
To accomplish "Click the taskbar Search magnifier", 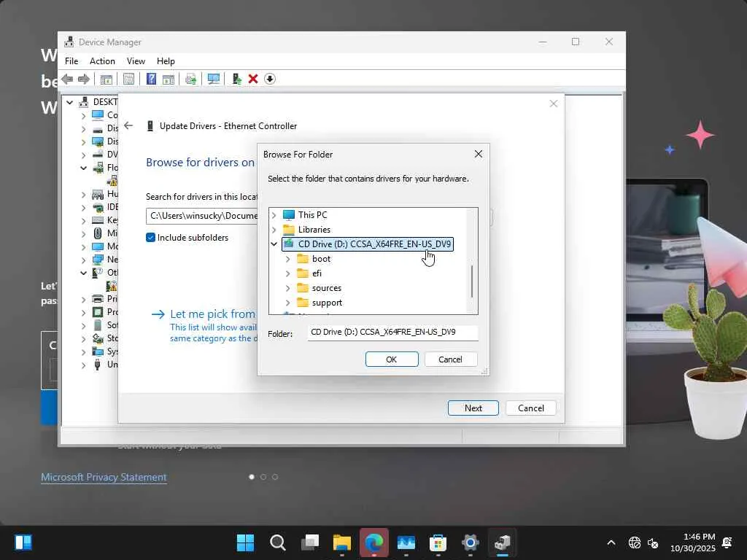I will click(278, 542).
